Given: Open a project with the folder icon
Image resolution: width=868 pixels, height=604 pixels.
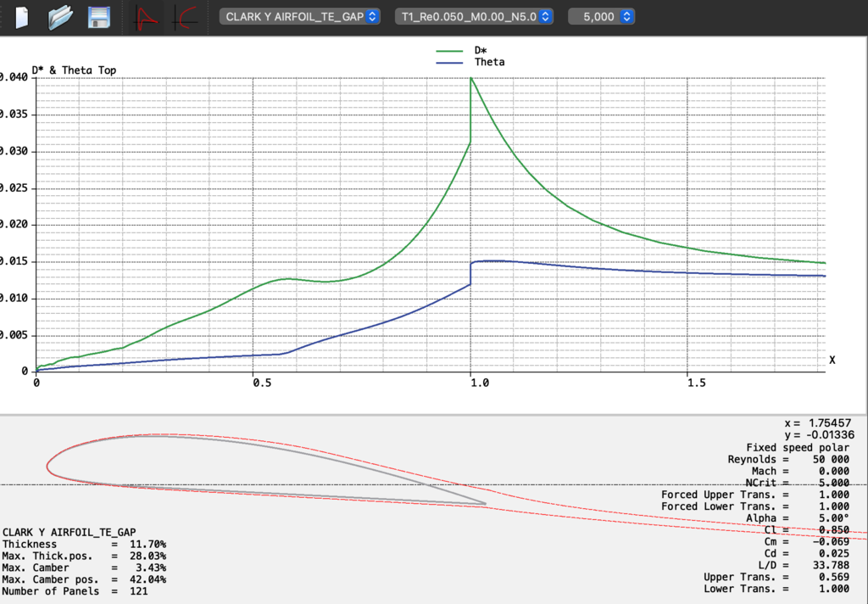Looking at the screenshot, I should [61, 17].
